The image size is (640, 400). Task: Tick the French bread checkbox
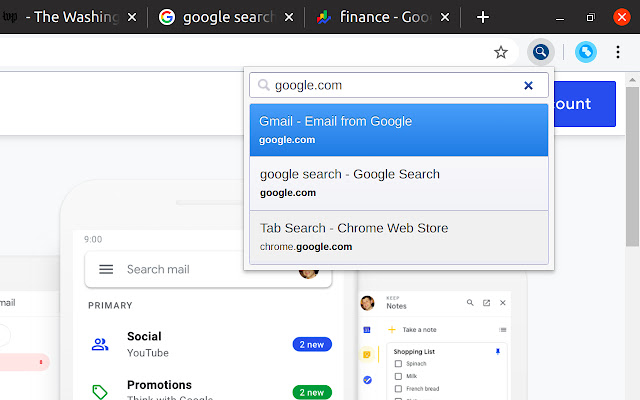click(397, 387)
